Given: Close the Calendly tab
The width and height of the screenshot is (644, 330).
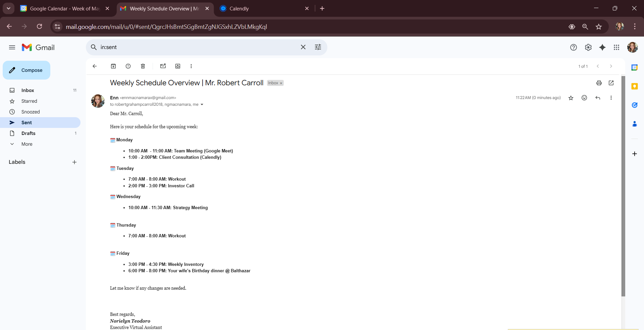Looking at the screenshot, I should click(x=307, y=8).
